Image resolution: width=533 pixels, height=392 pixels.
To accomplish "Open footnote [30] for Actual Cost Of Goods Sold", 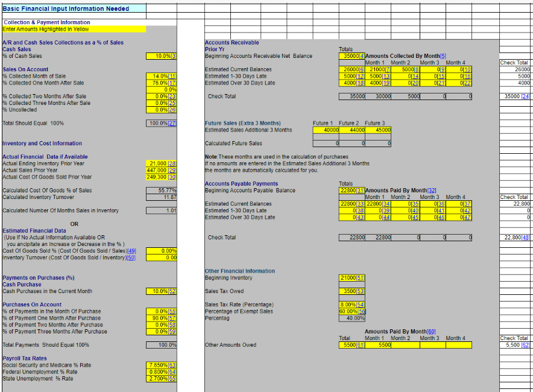I will [x=172, y=177].
